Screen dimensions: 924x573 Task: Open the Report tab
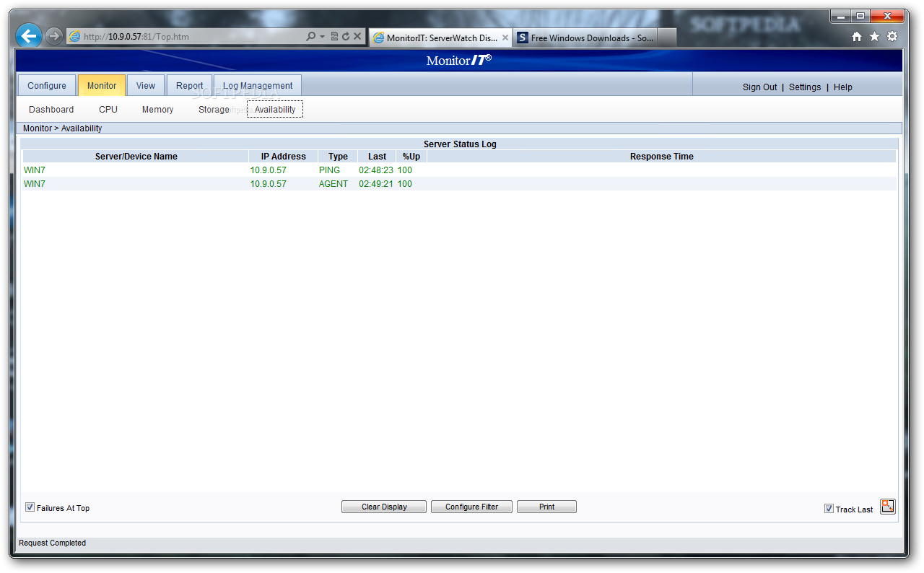190,85
